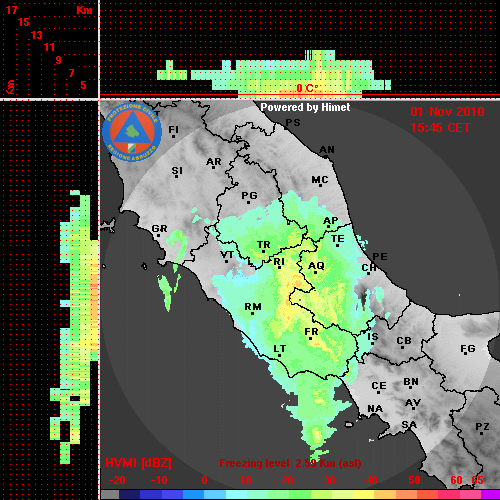This screenshot has width=500, height=500.
Task: Click the '17' altitude label
Action: point(11,10)
